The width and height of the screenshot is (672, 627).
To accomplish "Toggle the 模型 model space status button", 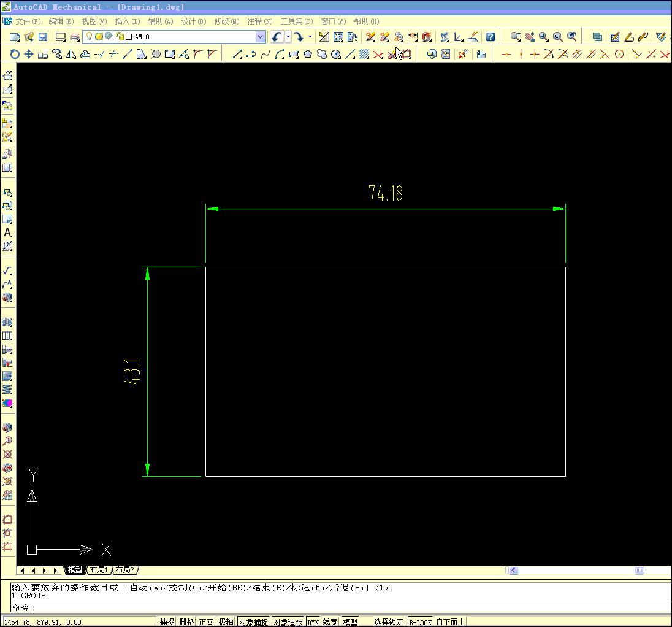I will 350,622.
